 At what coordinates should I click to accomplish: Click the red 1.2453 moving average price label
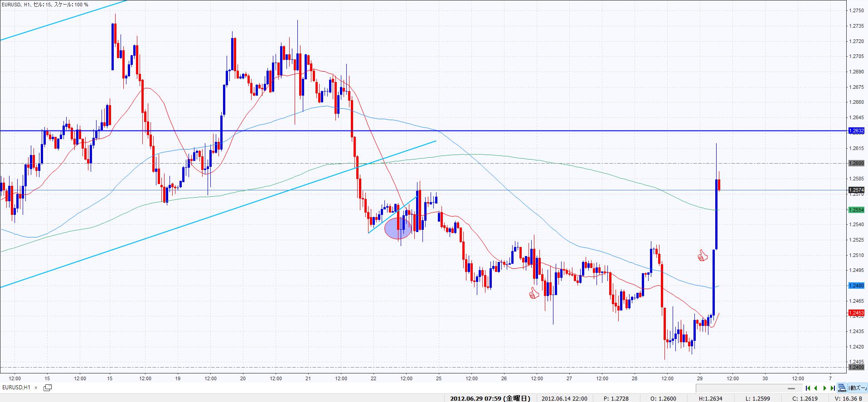point(857,313)
